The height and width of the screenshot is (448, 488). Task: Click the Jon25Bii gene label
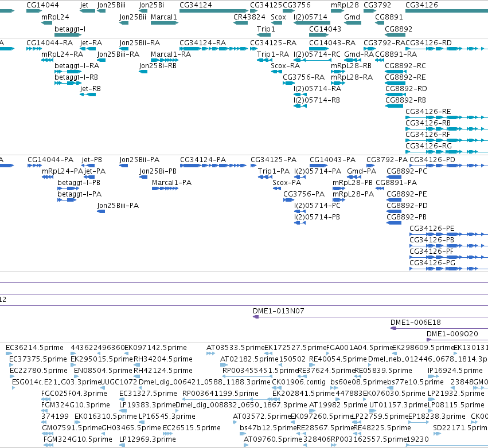point(132,17)
